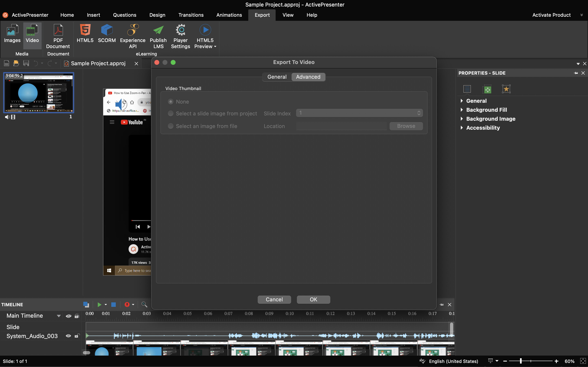
Task: Toggle Main Timeline visibility eye
Action: pos(68,316)
